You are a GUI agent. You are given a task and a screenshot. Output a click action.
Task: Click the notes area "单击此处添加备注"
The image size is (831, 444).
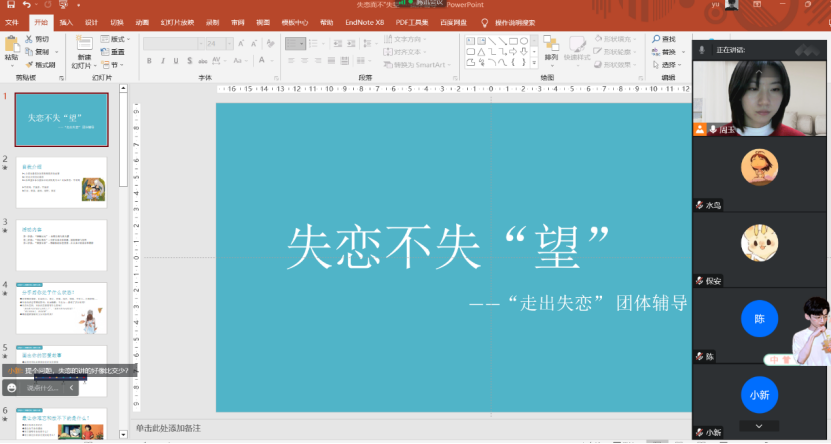[168, 428]
